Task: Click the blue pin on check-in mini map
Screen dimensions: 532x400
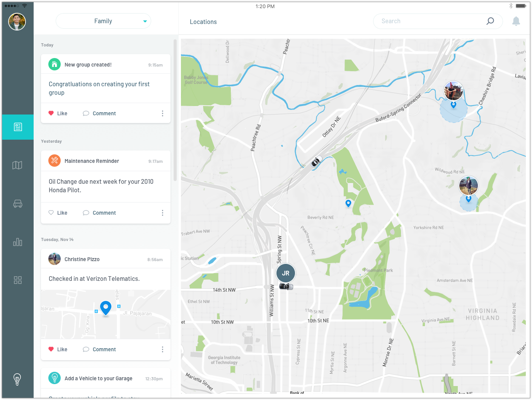Action: [106, 308]
